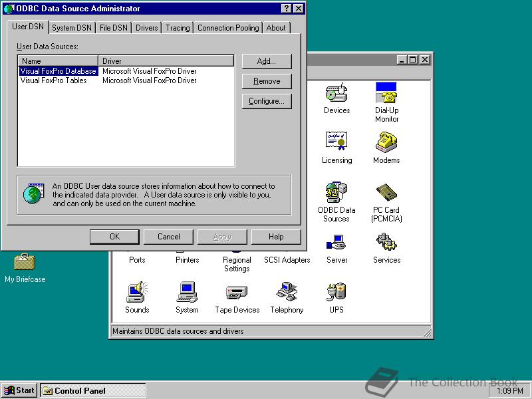Click the Name column header
The image size is (532, 399).
coord(58,61)
